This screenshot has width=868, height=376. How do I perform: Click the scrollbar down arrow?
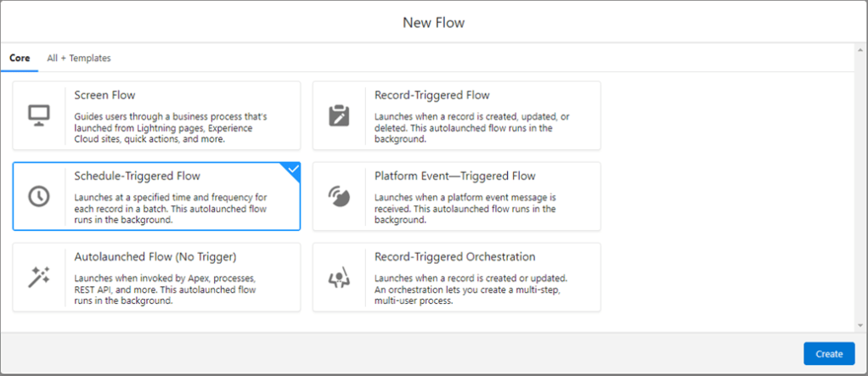860,325
